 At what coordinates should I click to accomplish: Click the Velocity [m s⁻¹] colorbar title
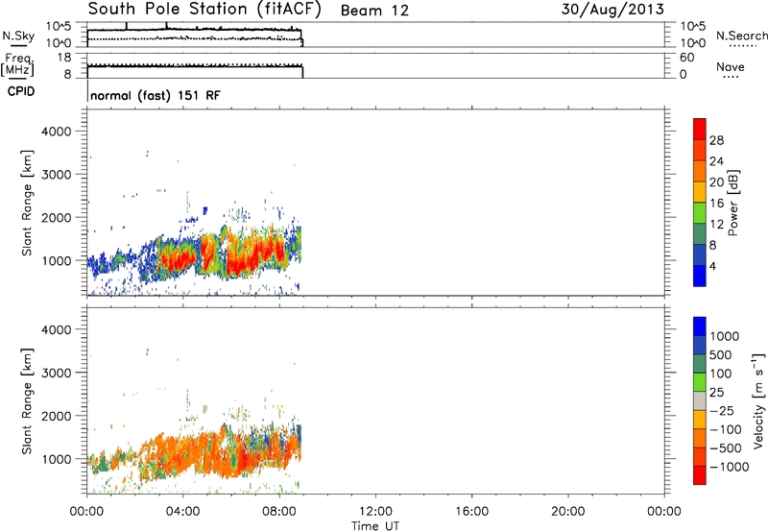coord(758,400)
